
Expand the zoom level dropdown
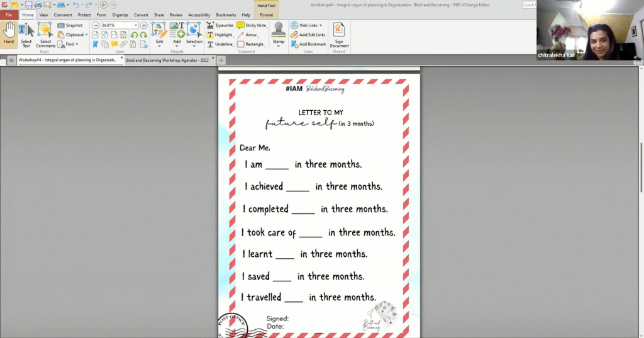coord(136,25)
